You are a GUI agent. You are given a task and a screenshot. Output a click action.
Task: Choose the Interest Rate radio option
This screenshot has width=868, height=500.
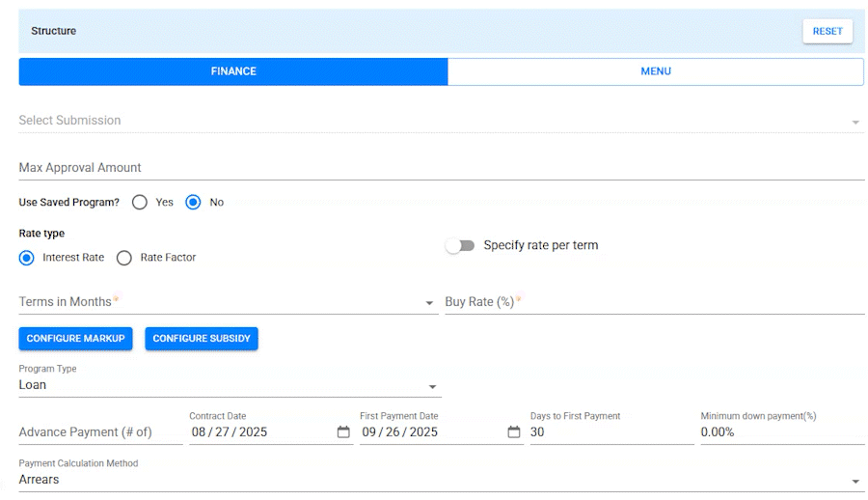click(x=27, y=258)
